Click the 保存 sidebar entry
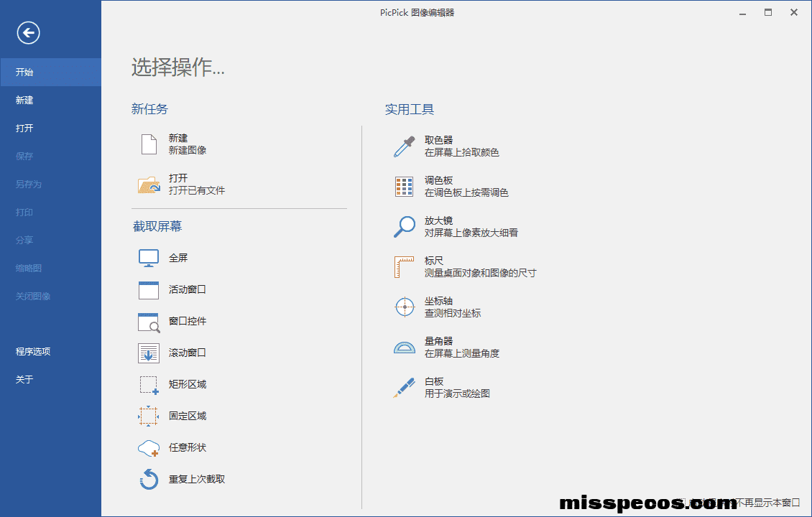Screen dimensions: 812x517 51,156
